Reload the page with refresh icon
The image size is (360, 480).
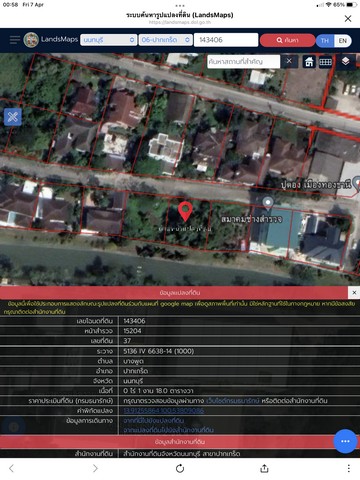coord(180,468)
